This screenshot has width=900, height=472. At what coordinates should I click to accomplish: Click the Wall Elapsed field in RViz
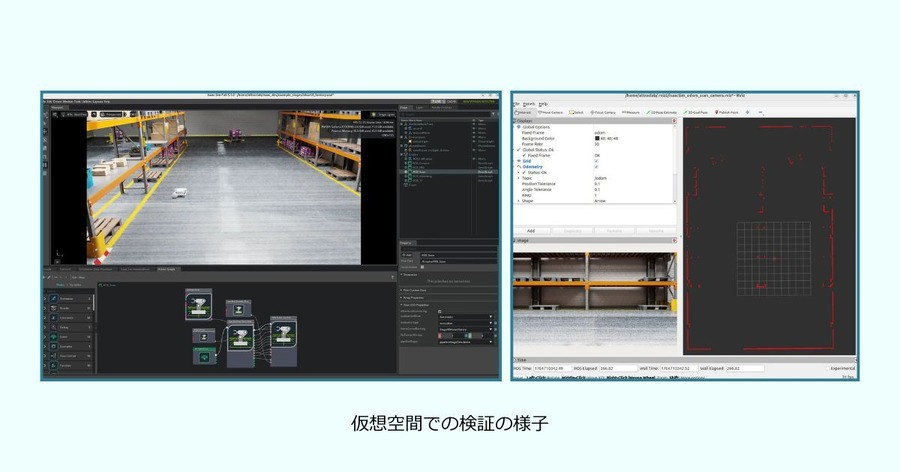coord(745,368)
